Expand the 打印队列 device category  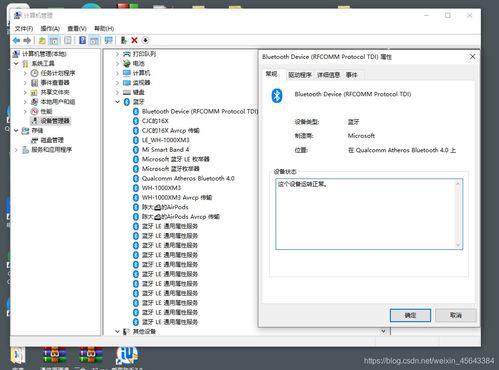point(117,54)
